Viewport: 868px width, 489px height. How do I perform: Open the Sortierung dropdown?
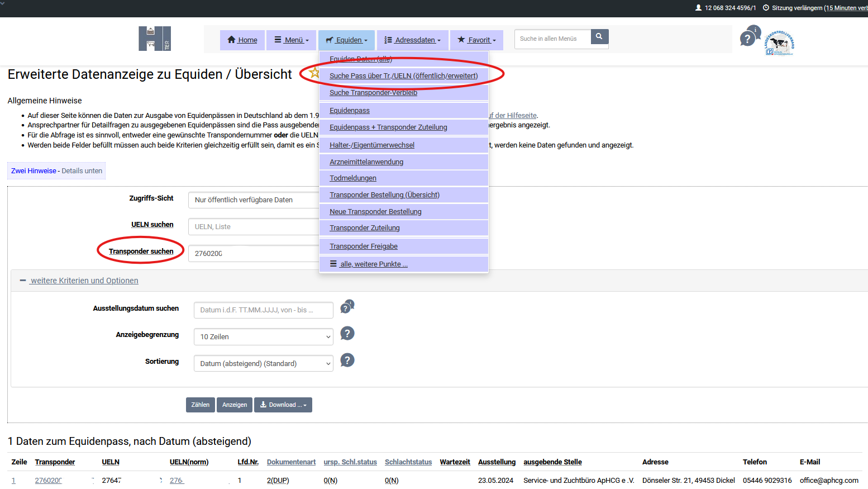point(263,364)
